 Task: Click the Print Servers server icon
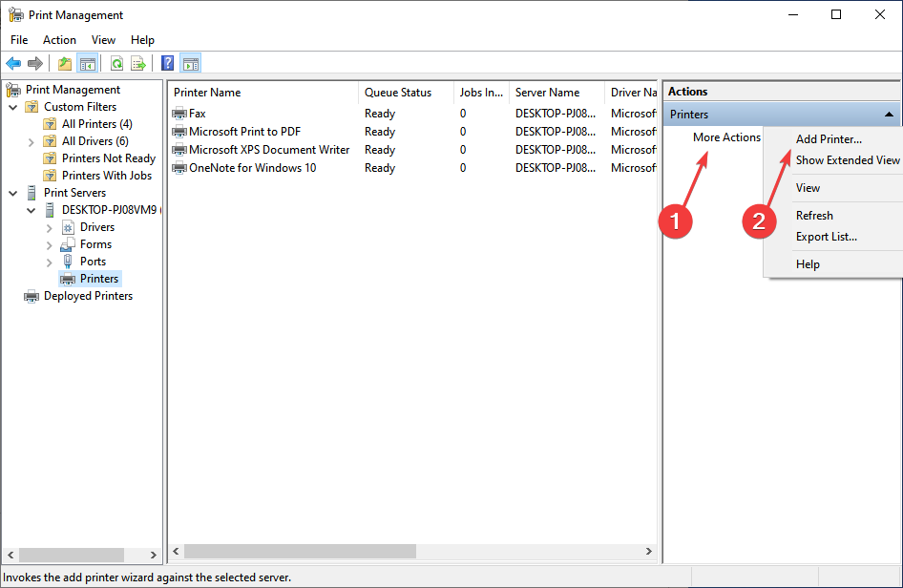tap(31, 193)
